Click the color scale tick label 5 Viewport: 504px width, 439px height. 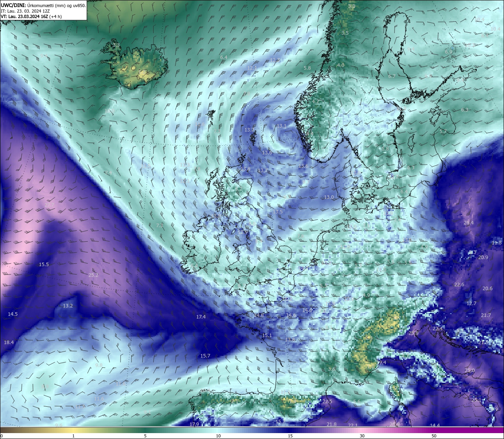[x=145, y=436]
